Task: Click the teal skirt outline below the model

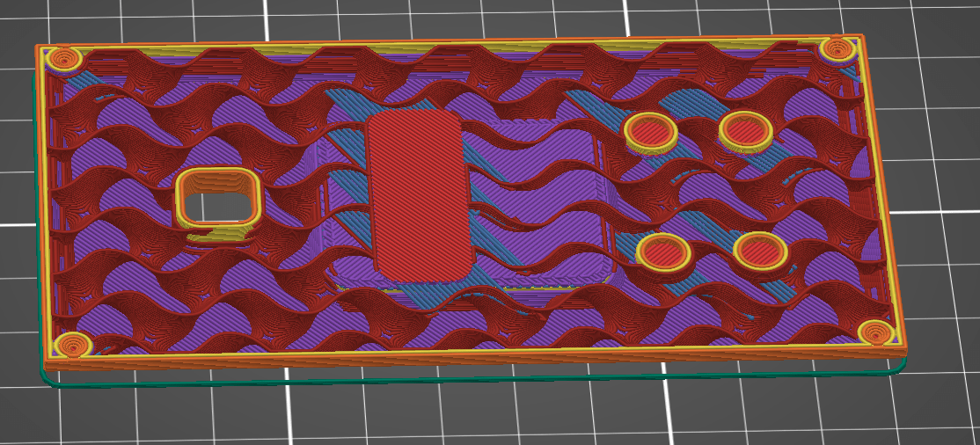Action: click(440, 380)
